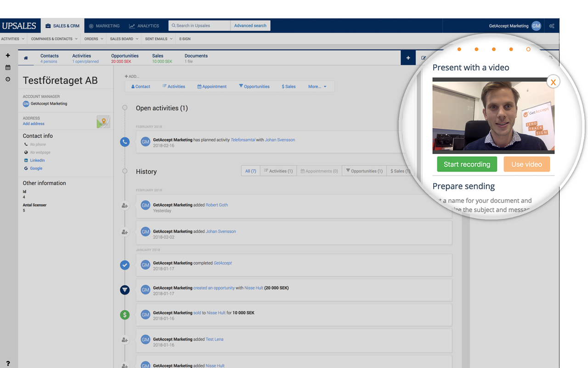Open the address map thumbnail icon

click(x=103, y=122)
